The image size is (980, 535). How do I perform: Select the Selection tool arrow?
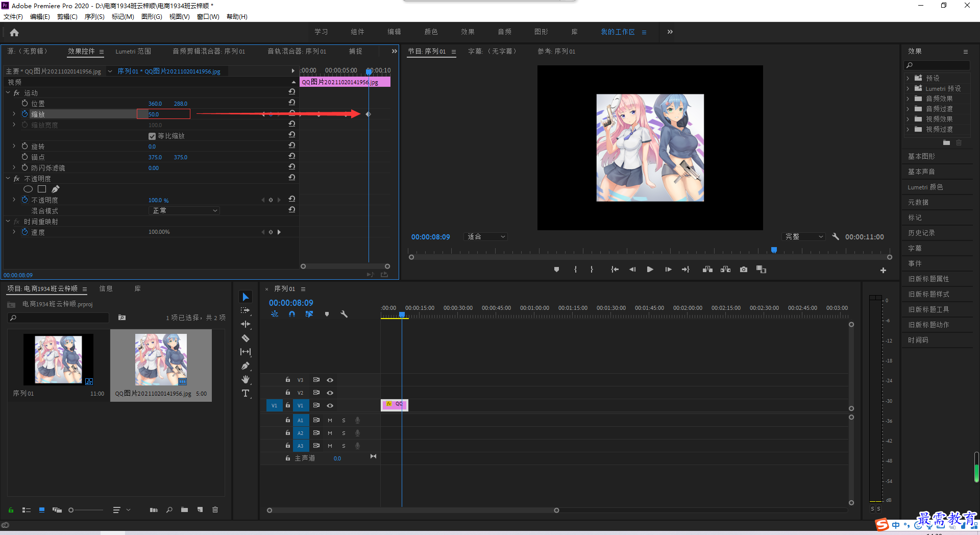246,297
